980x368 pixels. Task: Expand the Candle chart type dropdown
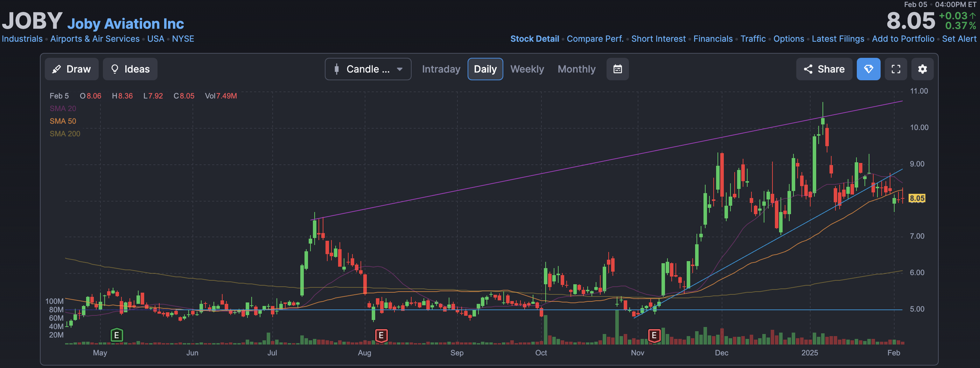point(368,69)
